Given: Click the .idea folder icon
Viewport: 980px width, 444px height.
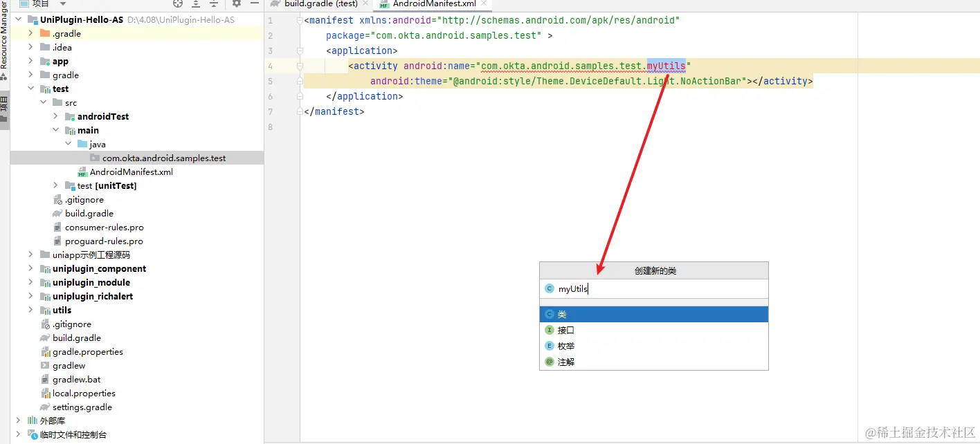Looking at the screenshot, I should click(x=46, y=47).
